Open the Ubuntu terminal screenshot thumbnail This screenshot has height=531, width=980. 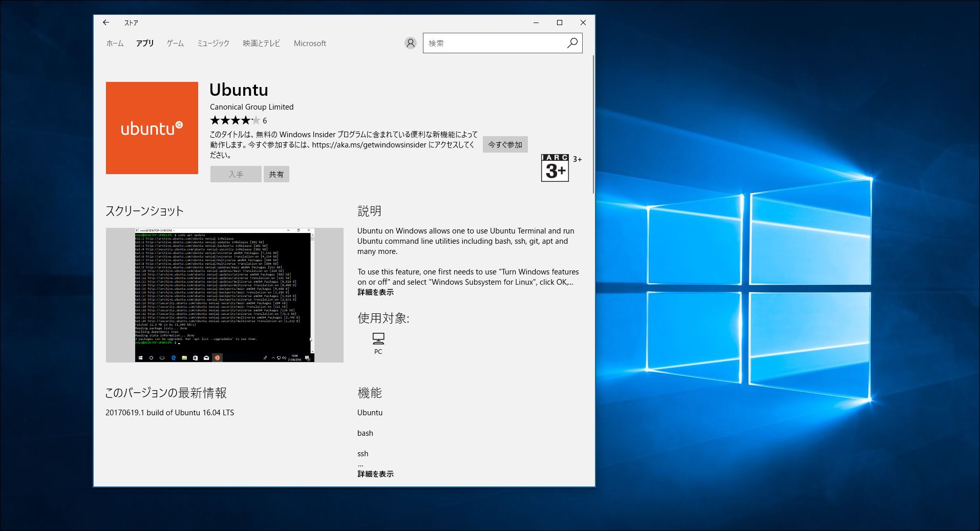click(224, 295)
